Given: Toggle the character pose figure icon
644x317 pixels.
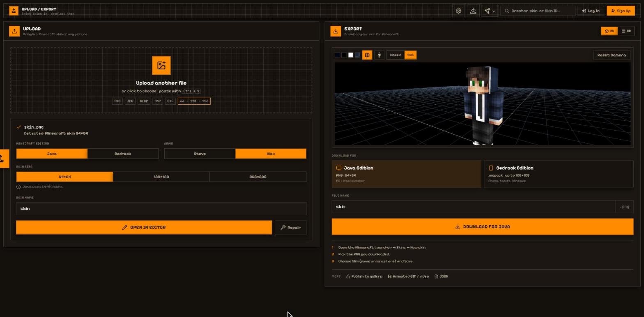Looking at the screenshot, I should pyautogui.click(x=379, y=55).
